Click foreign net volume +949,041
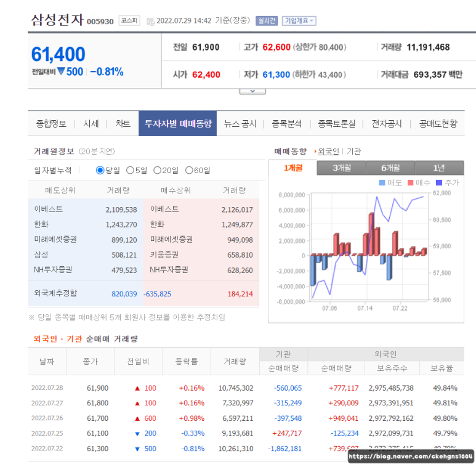This screenshot has height=464, width=476. coord(344,418)
